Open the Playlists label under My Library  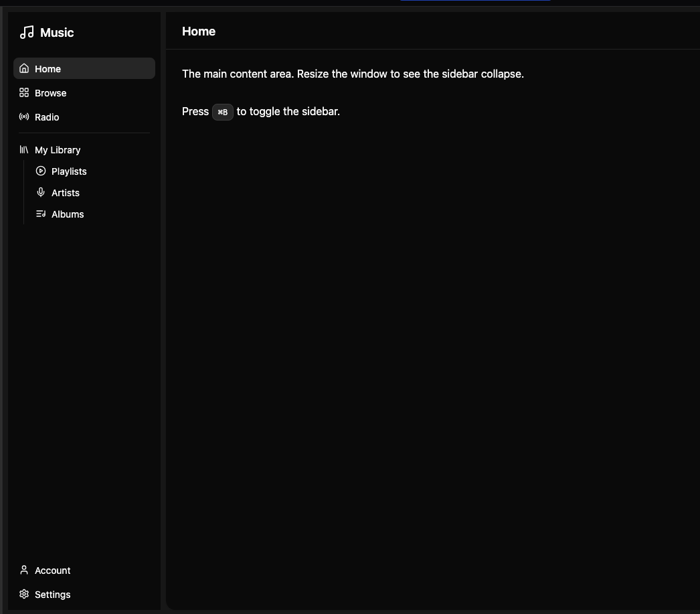[x=69, y=171]
